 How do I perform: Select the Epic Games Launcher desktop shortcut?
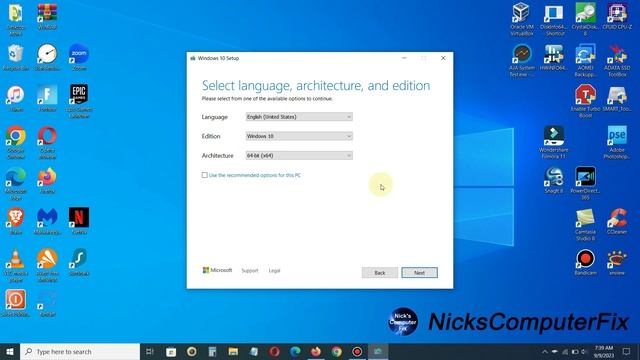[x=79, y=101]
